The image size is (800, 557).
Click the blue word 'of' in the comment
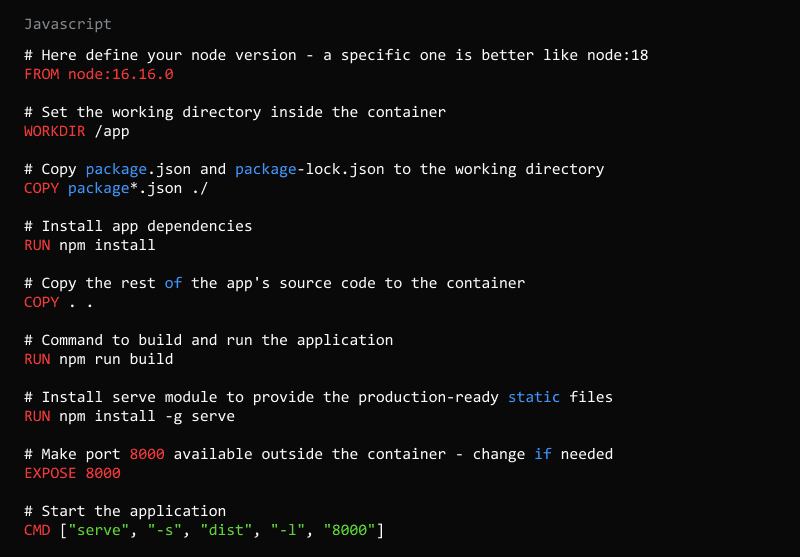pyautogui.click(x=173, y=283)
